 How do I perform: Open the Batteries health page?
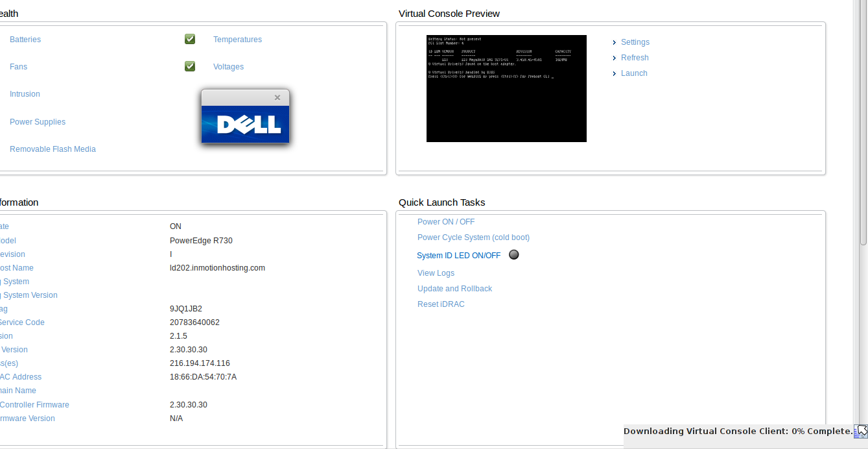click(25, 40)
